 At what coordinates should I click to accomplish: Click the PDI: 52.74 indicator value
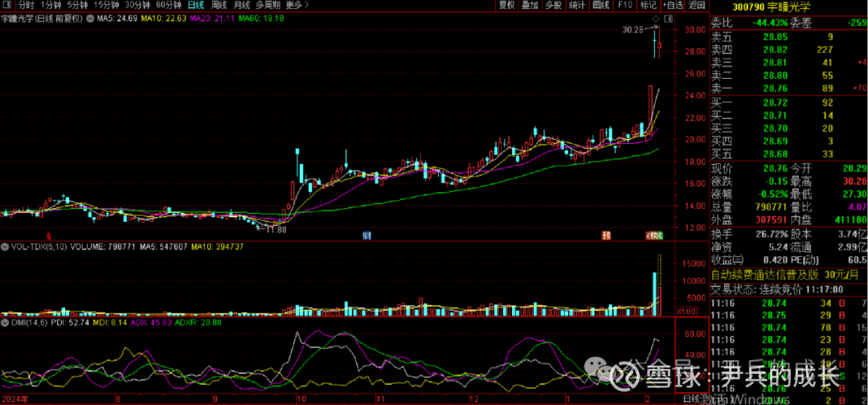pos(71,321)
